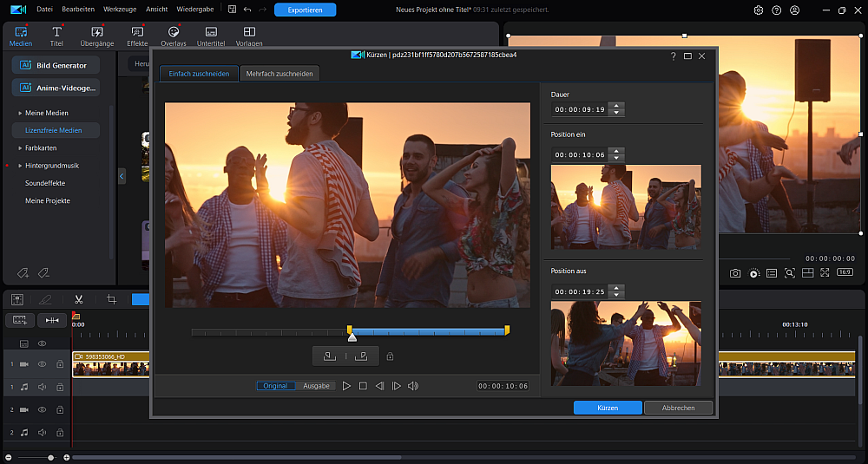Open the 16:9 aspect ratio selector
The width and height of the screenshot is (868, 464).
pyautogui.click(x=845, y=272)
